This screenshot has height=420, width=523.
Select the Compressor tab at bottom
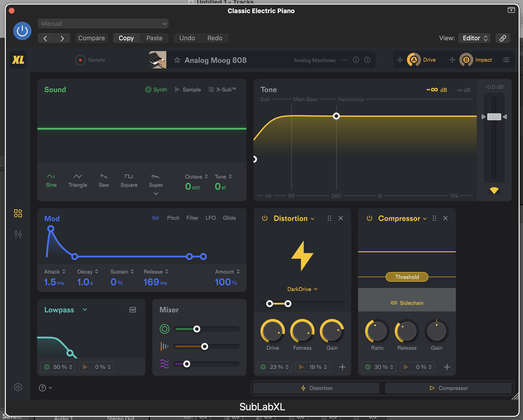click(448, 388)
